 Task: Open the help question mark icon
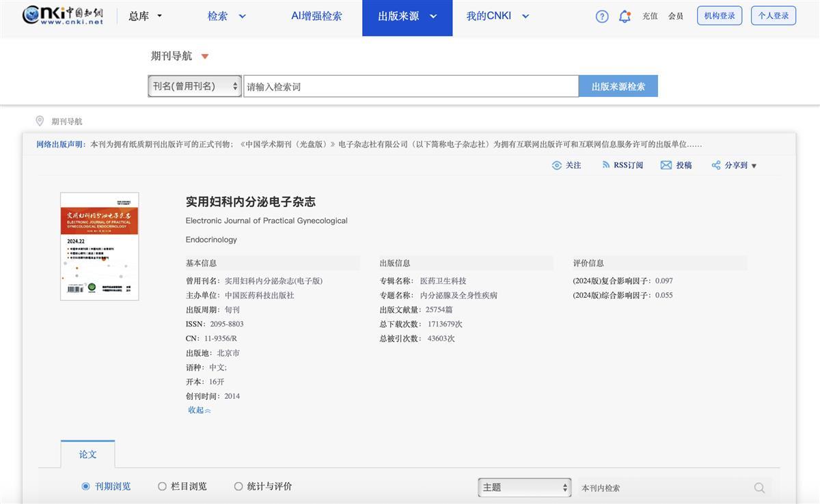point(601,16)
